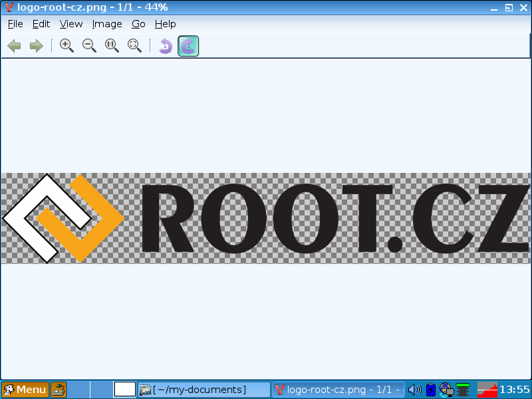Click the battery tray icon
The image size is (532, 399).
[430, 390]
